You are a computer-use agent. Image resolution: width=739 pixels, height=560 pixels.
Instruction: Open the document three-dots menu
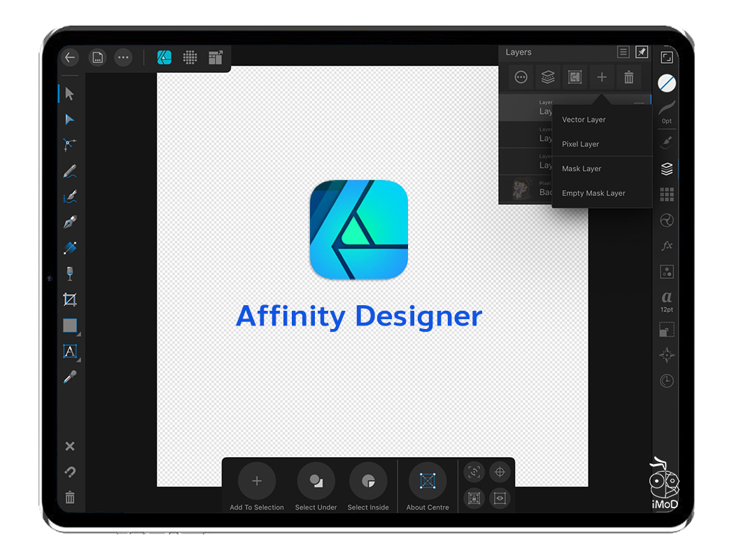123,57
